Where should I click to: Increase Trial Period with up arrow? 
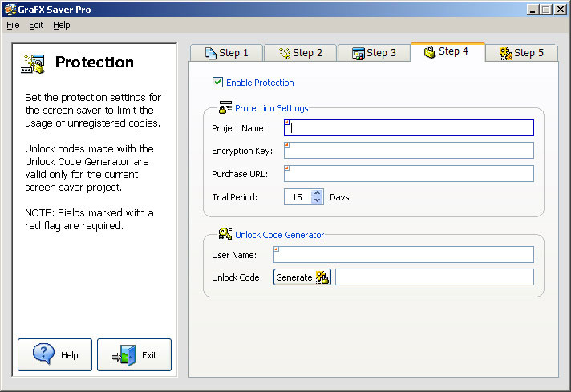tap(318, 193)
